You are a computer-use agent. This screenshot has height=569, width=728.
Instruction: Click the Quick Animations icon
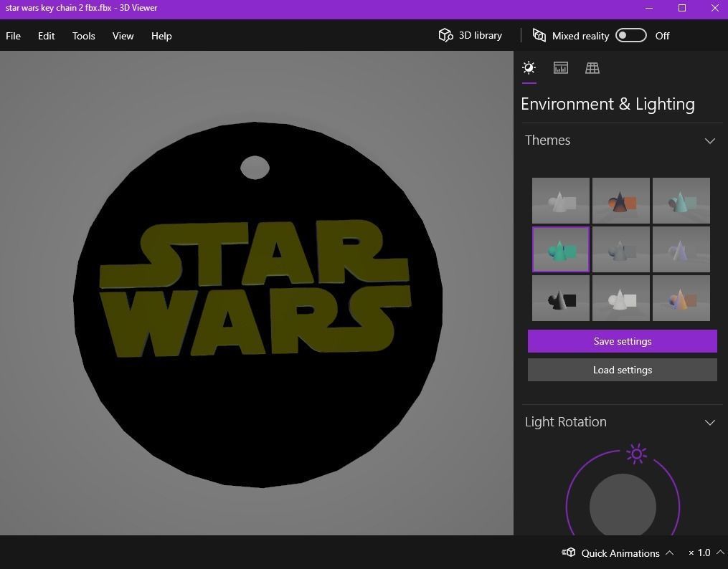[568, 553]
